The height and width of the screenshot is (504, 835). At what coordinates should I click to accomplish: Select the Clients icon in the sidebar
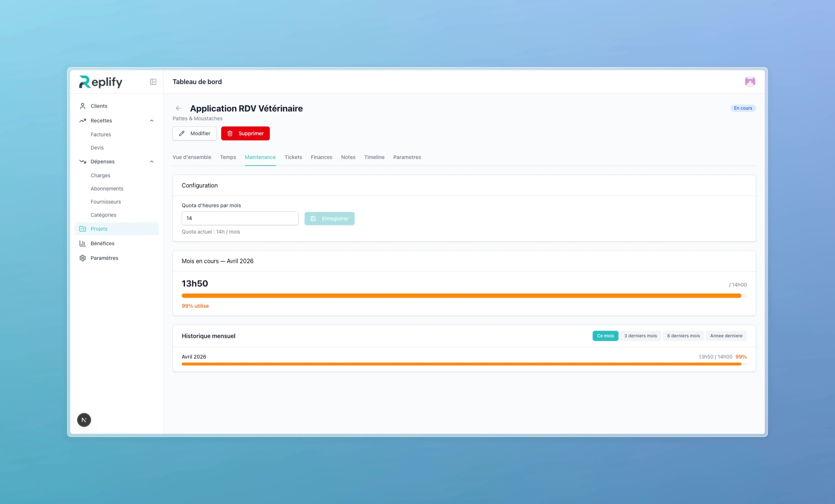coord(82,106)
